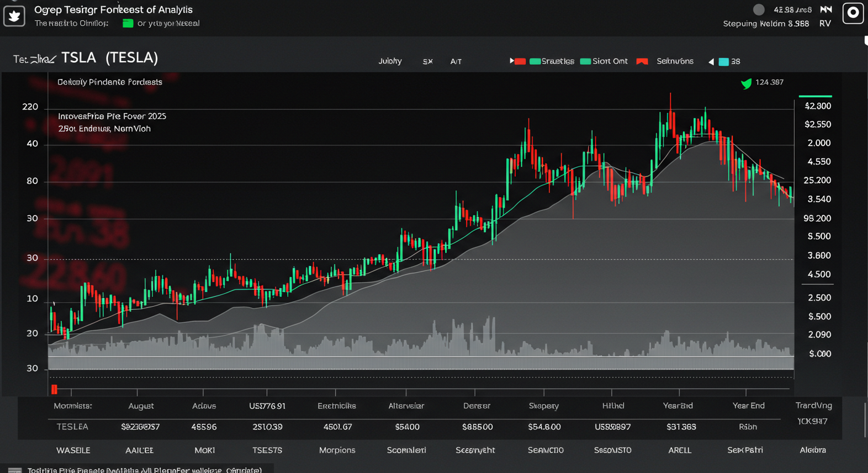The height and width of the screenshot is (473, 868).
Task: Click the 'TrardVng' label at right of table
Action: coord(814,406)
